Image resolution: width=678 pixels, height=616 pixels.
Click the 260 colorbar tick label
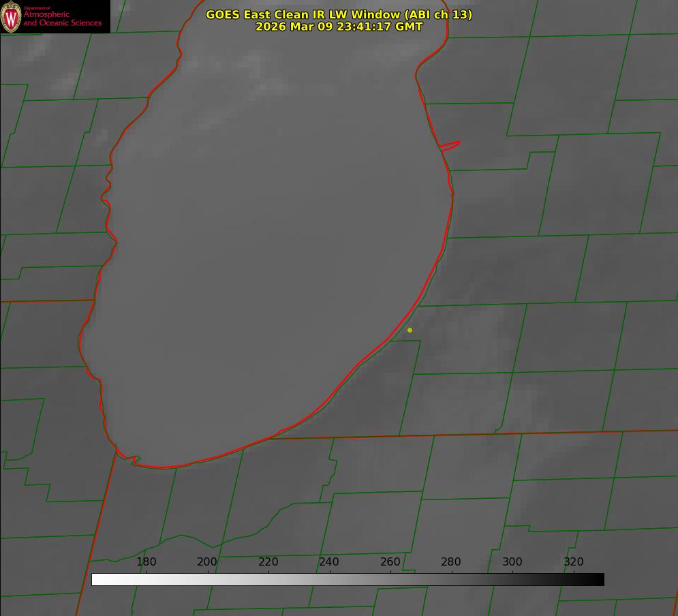390,562
